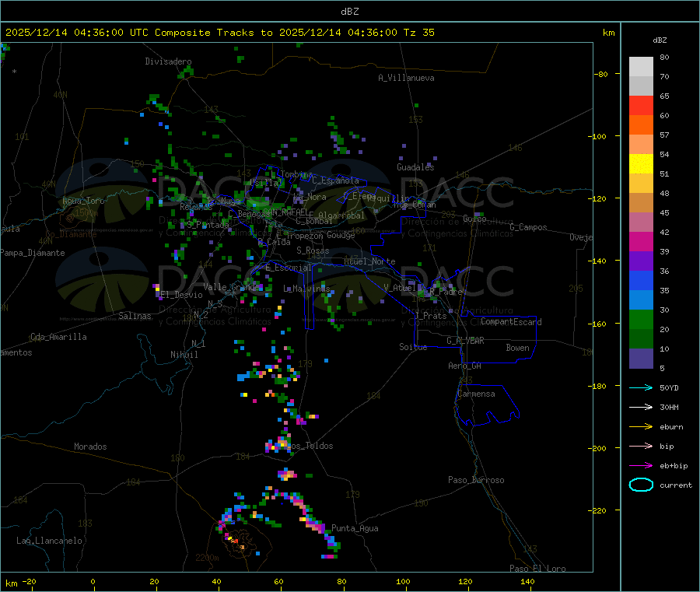
Task: Click the Morados map label
Action: point(90,447)
